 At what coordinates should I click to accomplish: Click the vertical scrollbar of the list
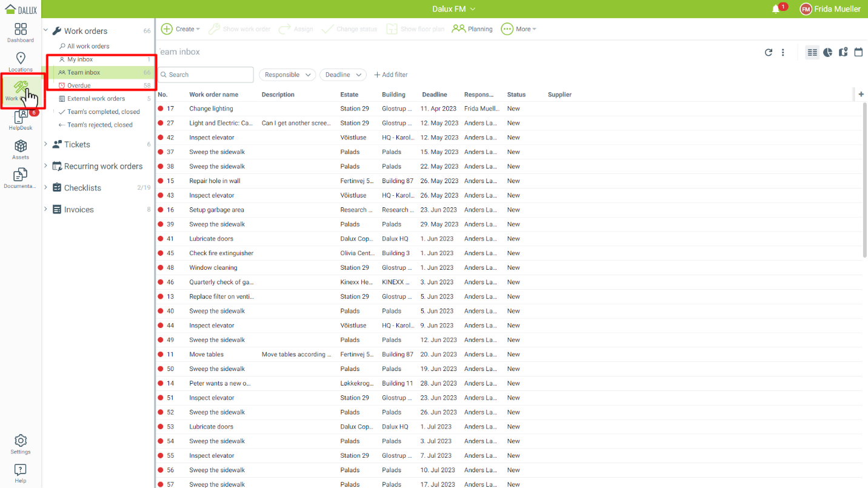tap(864, 182)
